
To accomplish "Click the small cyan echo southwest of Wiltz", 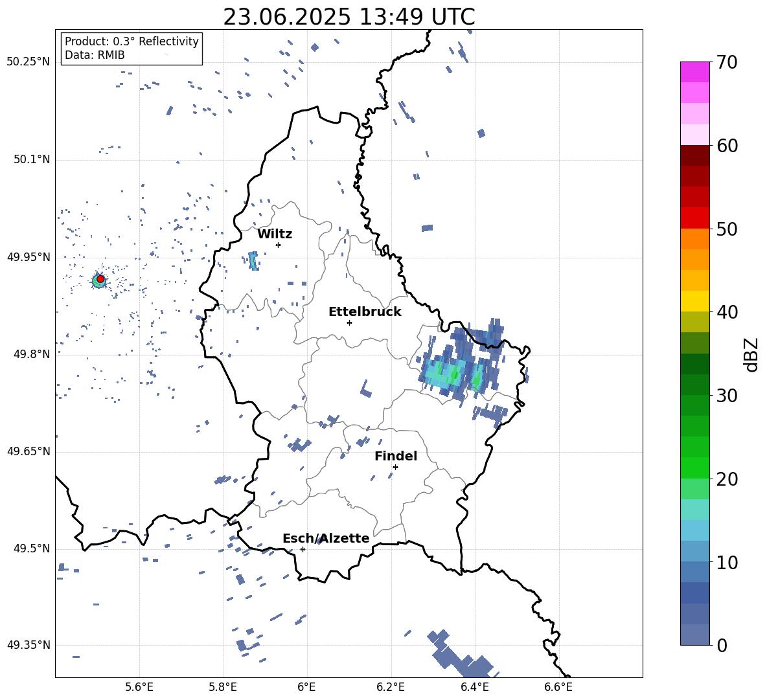I will [x=253, y=261].
